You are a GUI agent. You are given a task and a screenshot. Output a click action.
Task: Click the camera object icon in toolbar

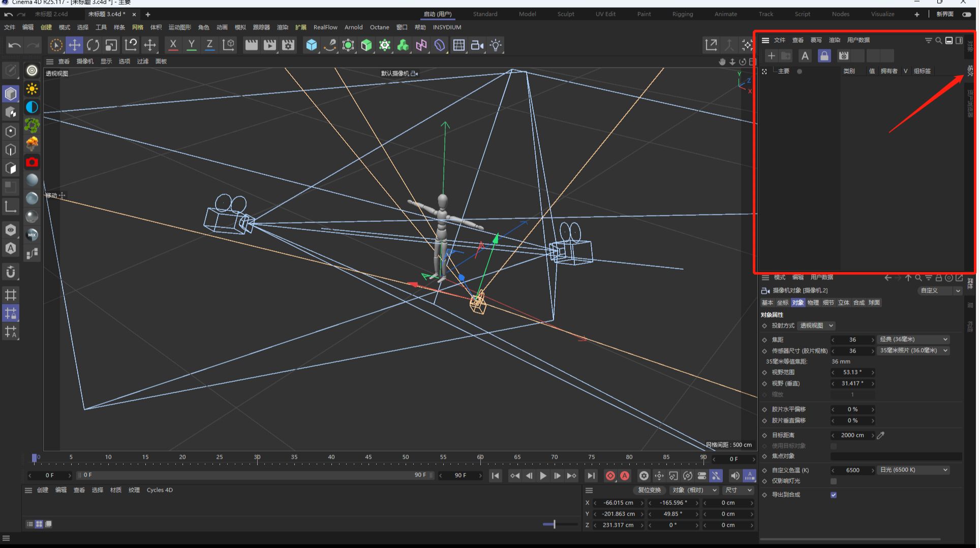(477, 45)
